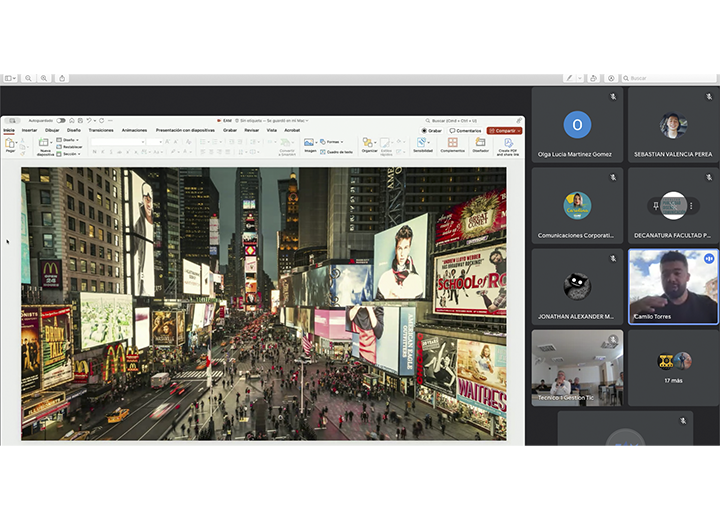Click the muted mic on Tecnico 1 Gestion Tic tile

(613, 340)
